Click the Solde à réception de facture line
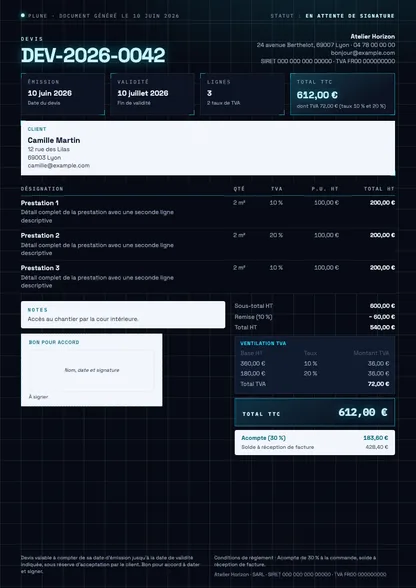 click(x=278, y=447)
